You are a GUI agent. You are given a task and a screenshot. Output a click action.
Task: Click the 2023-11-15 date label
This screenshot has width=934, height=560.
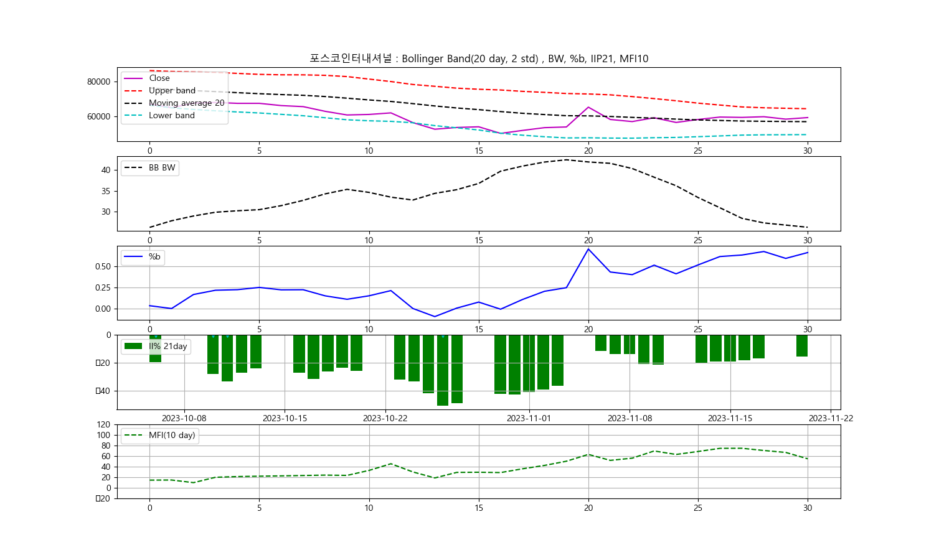click(x=730, y=418)
